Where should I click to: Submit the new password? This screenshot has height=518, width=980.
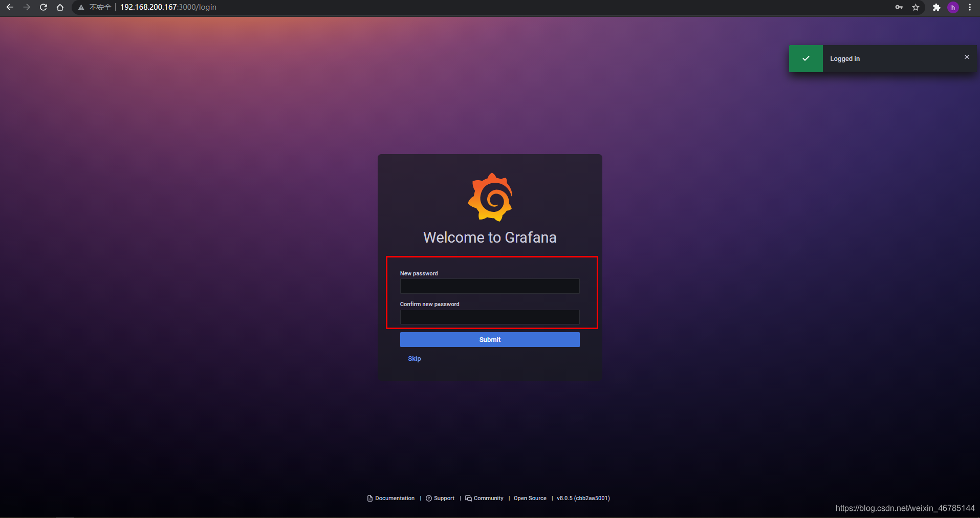(490, 339)
